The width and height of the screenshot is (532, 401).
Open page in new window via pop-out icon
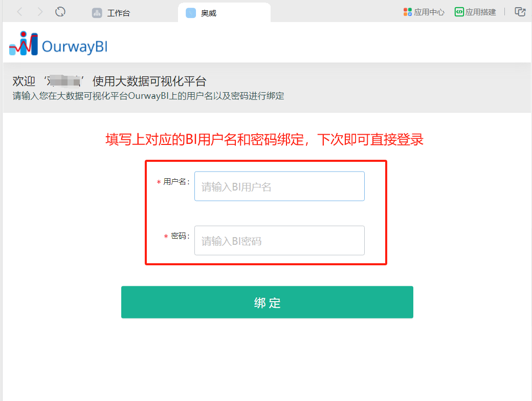coord(520,12)
